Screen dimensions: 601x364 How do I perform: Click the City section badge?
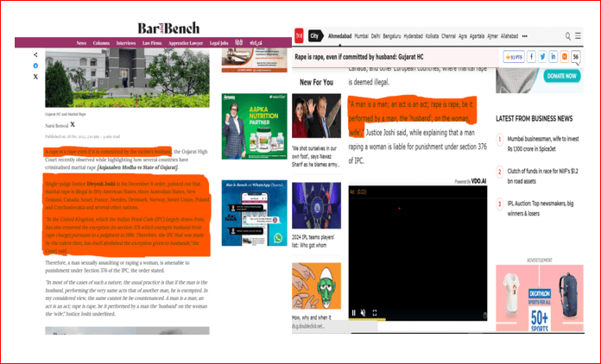pyautogui.click(x=315, y=36)
